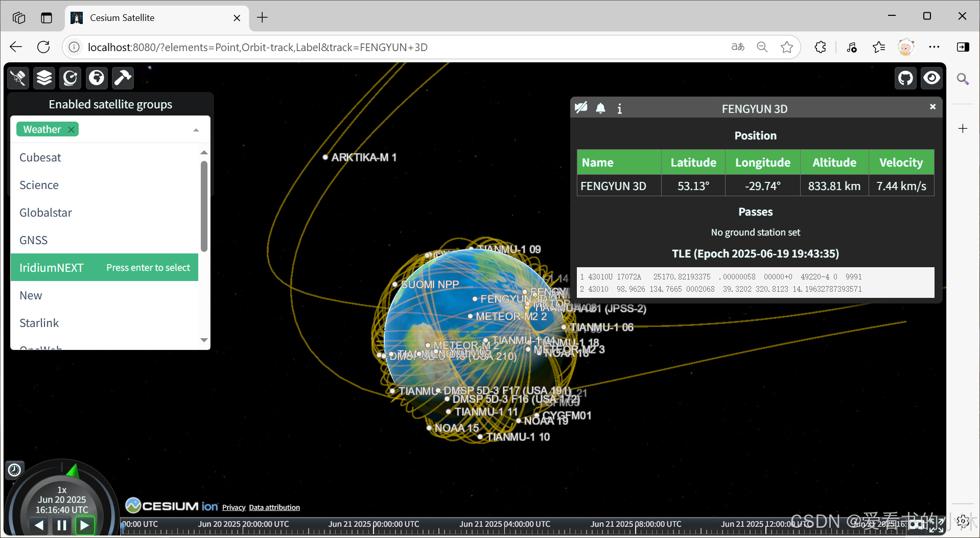Select the highlighted IridiumNEXT option
Image resolution: width=980 pixels, height=538 pixels.
click(104, 268)
